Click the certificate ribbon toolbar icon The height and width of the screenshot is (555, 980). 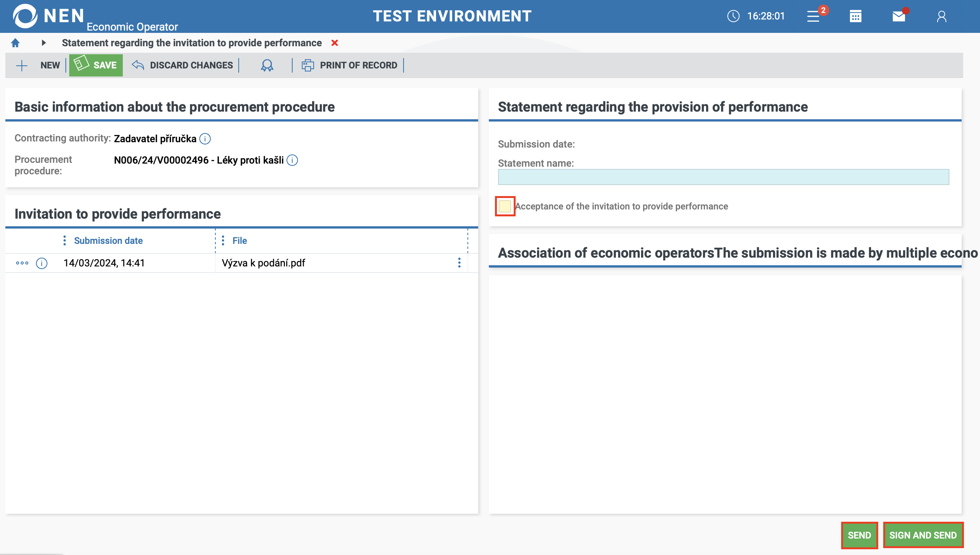267,65
